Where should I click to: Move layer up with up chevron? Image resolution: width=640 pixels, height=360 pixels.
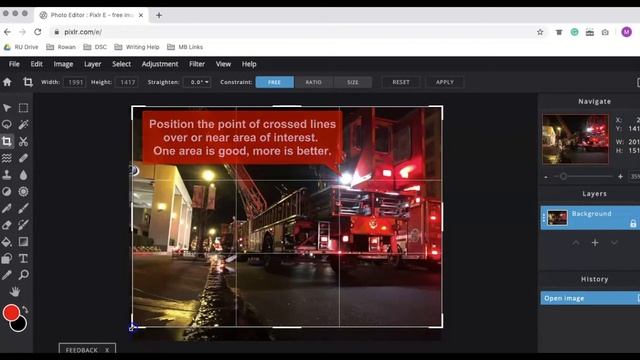pyautogui.click(x=576, y=243)
